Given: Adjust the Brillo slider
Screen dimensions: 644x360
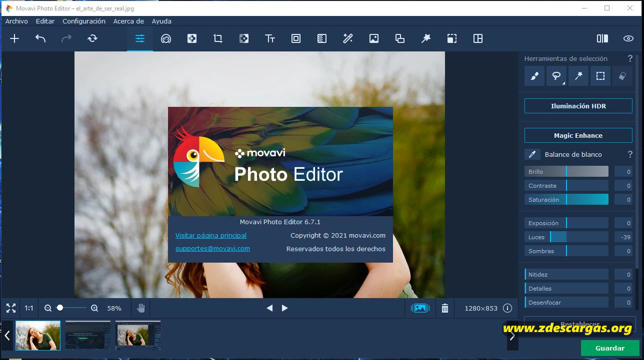Looking at the screenshot, I should coord(566,171).
